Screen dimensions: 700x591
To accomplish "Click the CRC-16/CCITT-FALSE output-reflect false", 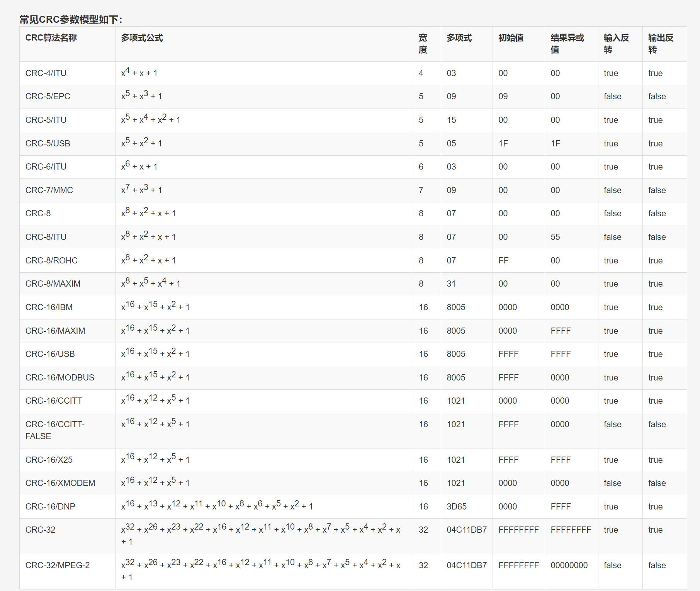I will point(657,425).
